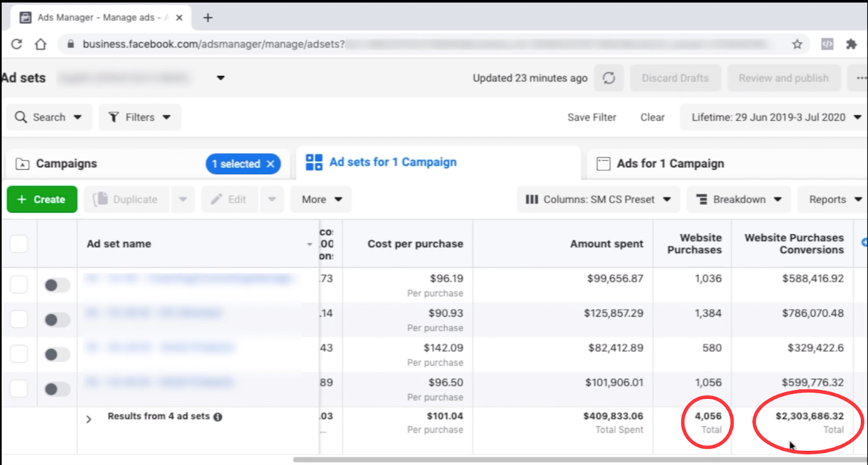Click the Updated 23 minutes ago text
The height and width of the screenshot is (465, 868).
[530, 78]
